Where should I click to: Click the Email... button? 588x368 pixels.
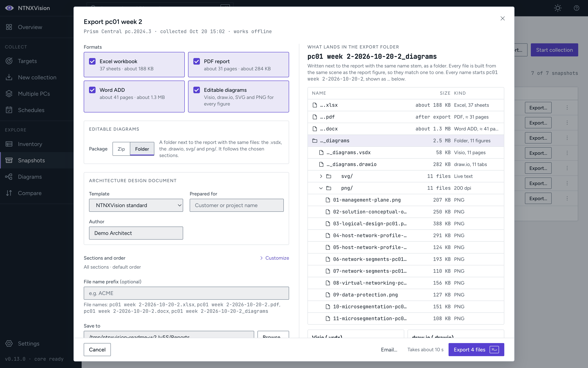tap(389, 350)
